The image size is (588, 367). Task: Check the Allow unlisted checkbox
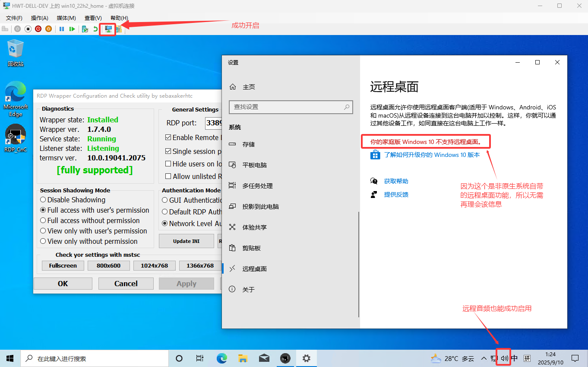[168, 176]
